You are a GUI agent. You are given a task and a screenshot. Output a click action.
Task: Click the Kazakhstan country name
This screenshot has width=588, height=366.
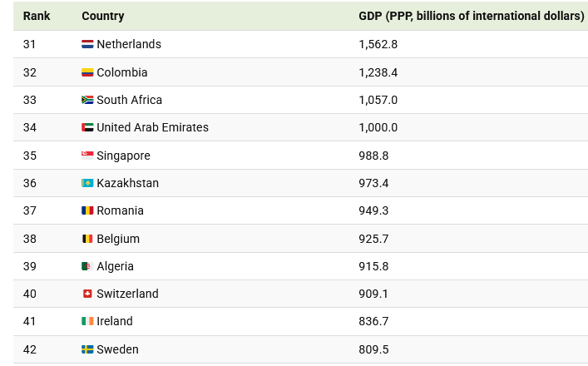[127, 183]
